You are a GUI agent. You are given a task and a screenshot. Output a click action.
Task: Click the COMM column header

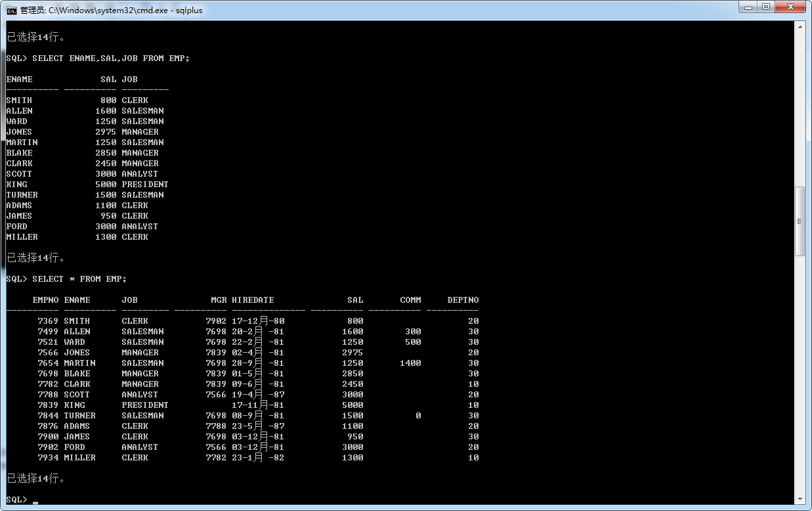point(410,300)
